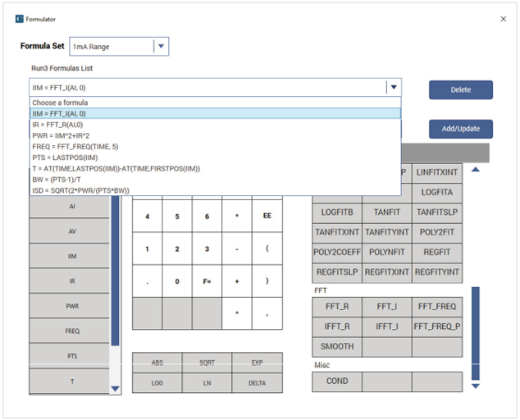Click the function list scroll-down arrow
The width and height of the screenshot is (520, 420).
click(476, 386)
